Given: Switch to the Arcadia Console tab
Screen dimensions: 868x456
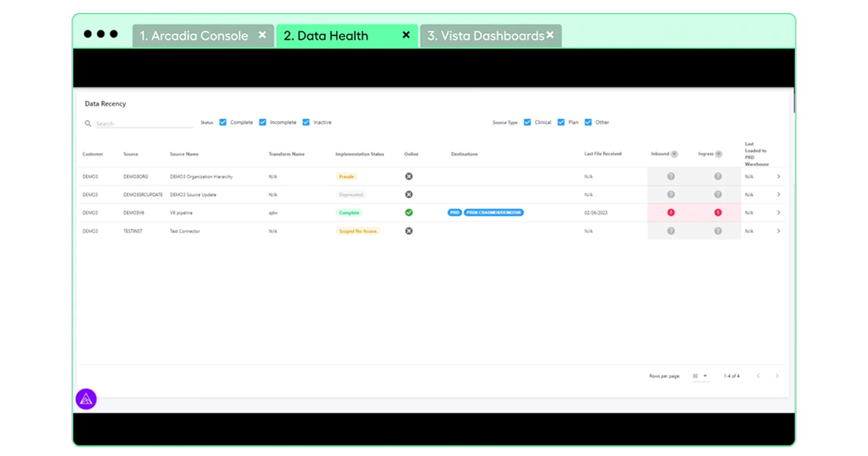Looking at the screenshot, I should tap(194, 36).
